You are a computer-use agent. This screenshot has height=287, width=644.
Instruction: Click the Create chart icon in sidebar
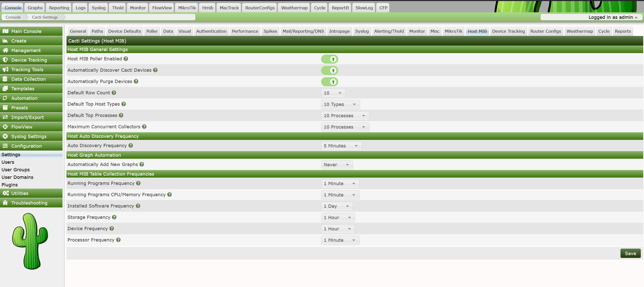(x=5, y=41)
